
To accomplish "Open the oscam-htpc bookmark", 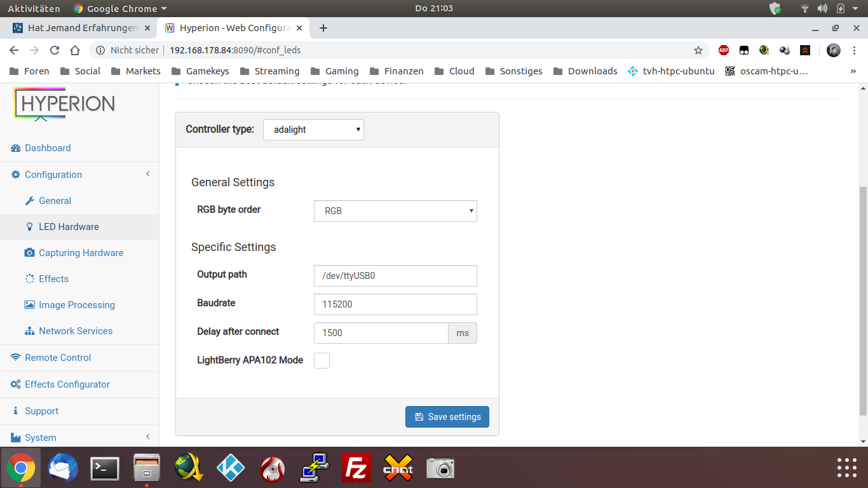I will (x=767, y=71).
